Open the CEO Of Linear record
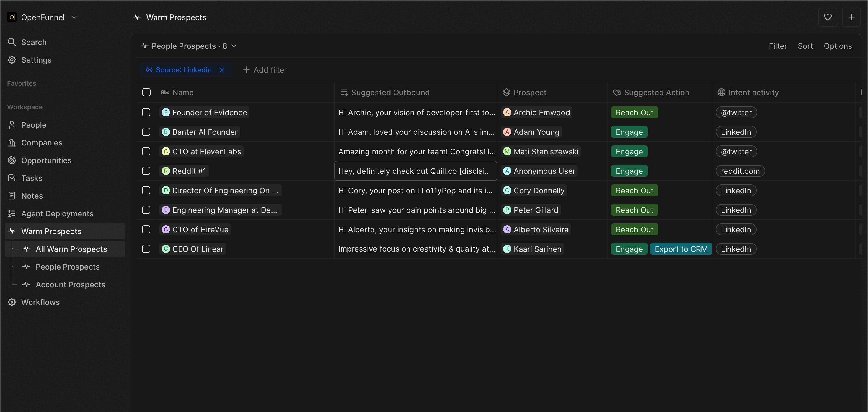868x412 pixels. (193, 249)
